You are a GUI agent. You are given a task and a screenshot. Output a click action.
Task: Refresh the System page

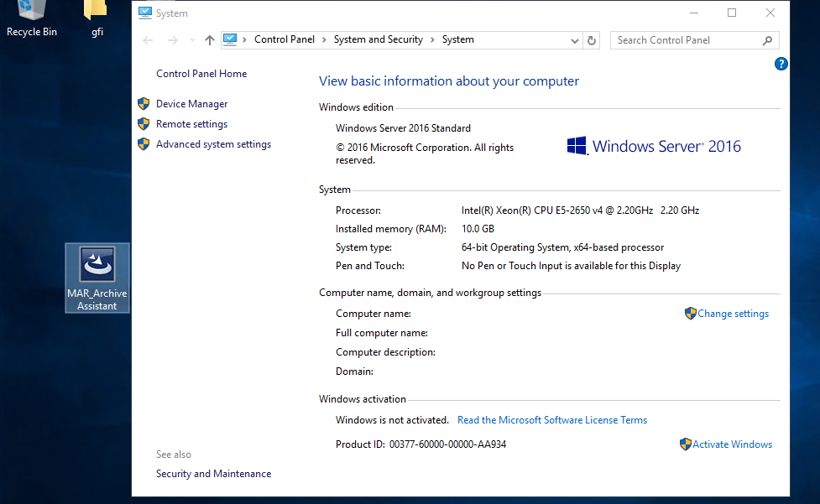click(x=592, y=40)
